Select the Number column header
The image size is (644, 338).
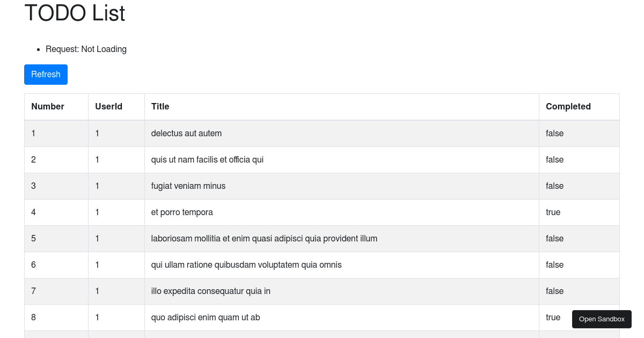48,106
